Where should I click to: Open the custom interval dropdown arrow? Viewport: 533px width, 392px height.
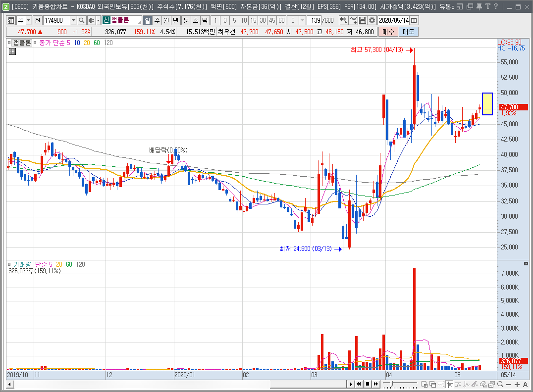point(302,20)
